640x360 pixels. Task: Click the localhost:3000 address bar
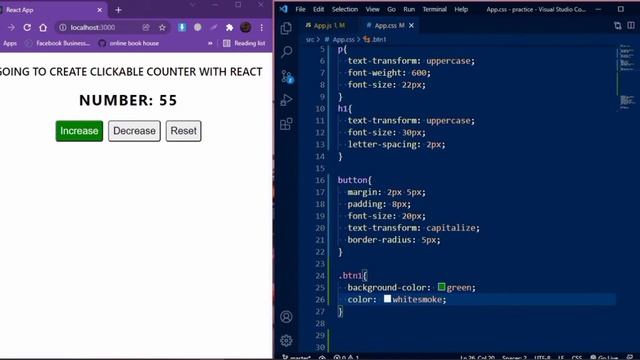(x=93, y=27)
